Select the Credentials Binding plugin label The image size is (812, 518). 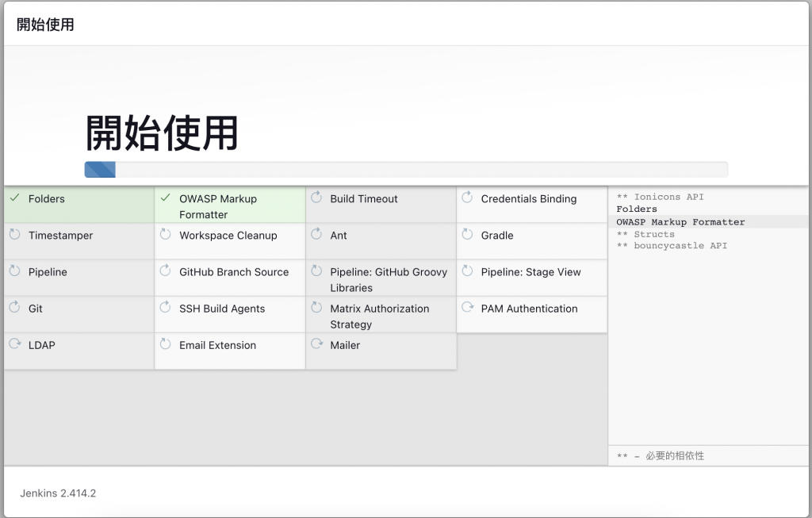(x=529, y=199)
